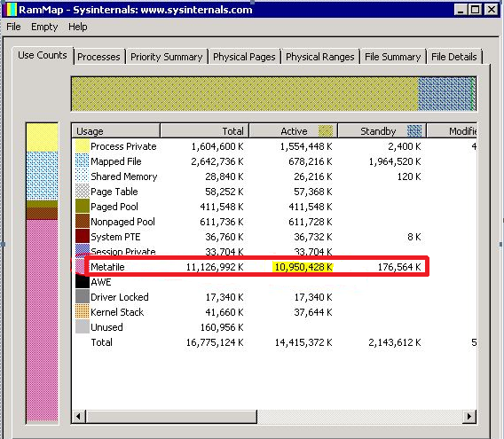Select the System PTE row label

pos(115,237)
